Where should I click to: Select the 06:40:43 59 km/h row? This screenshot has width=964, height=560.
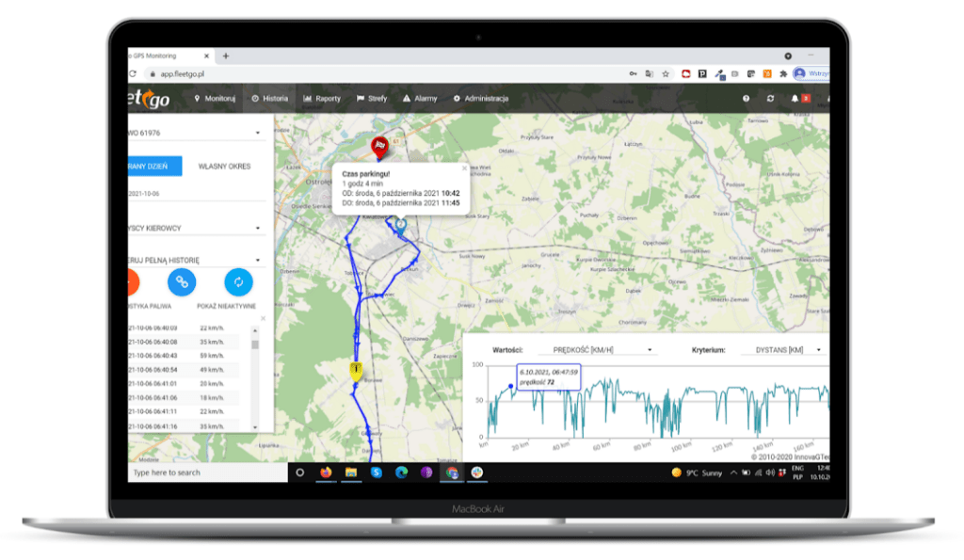[x=184, y=356]
